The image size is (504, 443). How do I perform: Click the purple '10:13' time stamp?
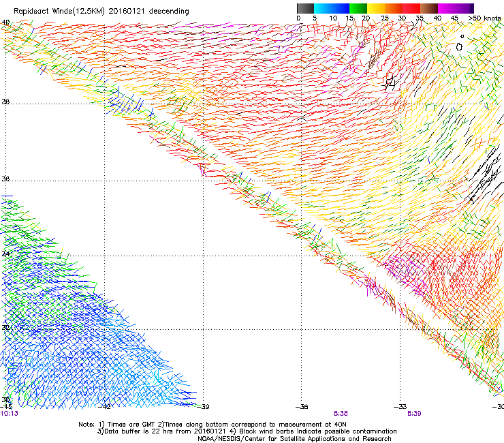(10, 414)
